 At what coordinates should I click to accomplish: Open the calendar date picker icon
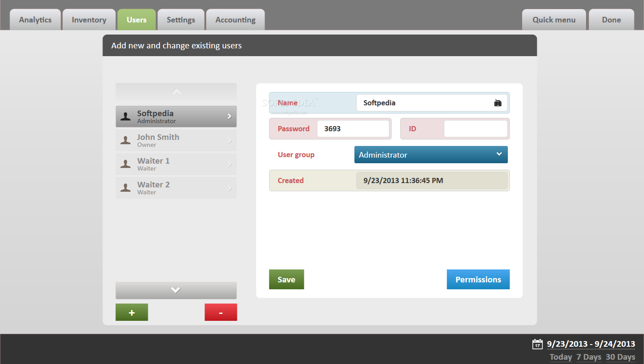537,344
